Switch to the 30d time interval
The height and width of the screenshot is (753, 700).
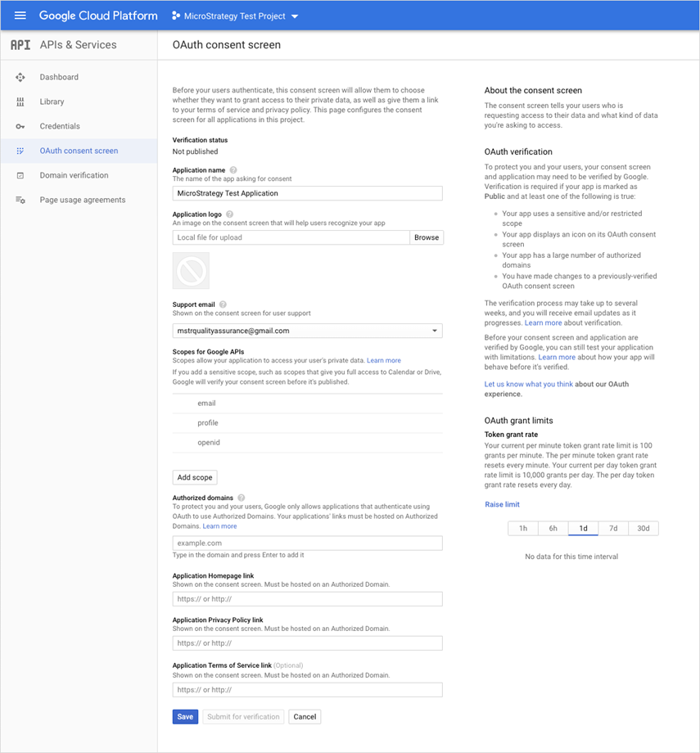pos(644,528)
